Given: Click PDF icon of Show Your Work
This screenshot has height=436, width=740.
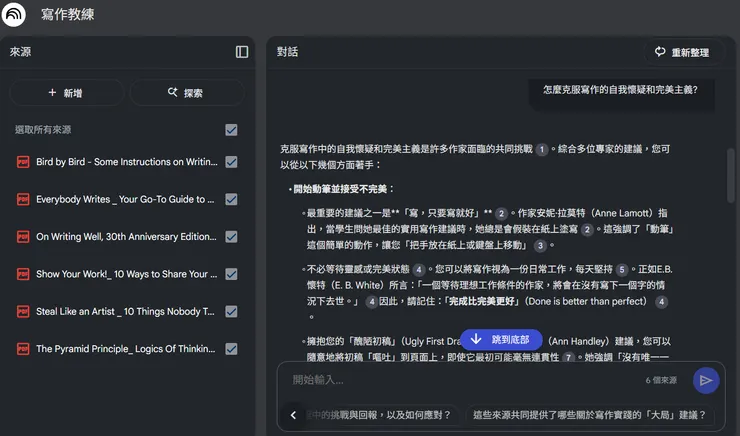Looking at the screenshot, I should pos(23,274).
